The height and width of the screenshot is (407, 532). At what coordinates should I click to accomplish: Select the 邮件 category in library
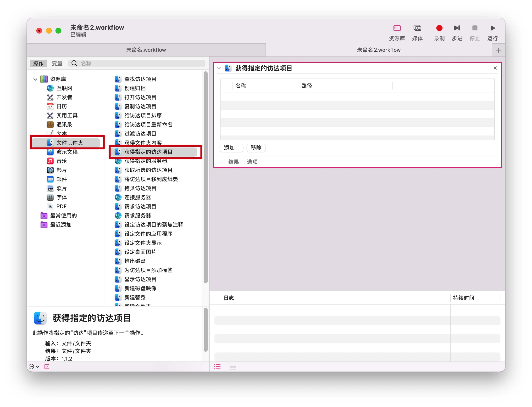pyautogui.click(x=61, y=179)
